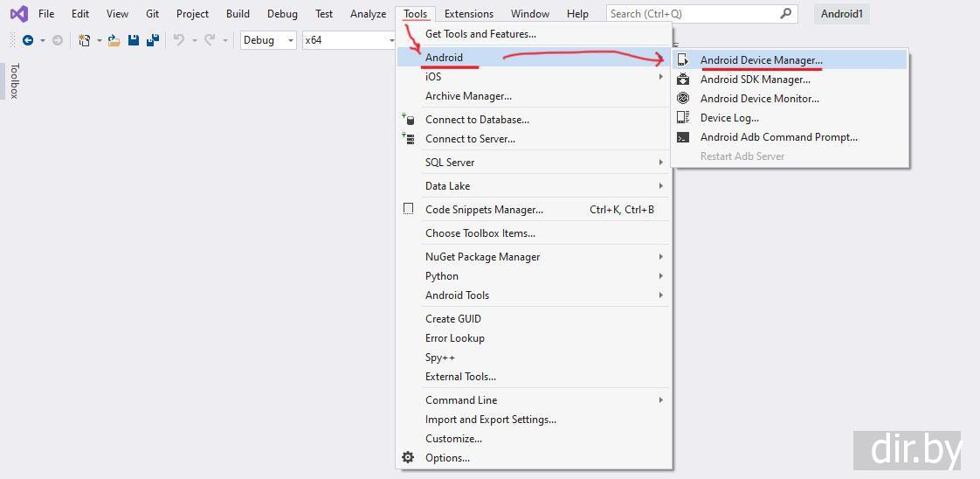Screen dimensions: 980x479
Task: Open the Debug configuration dropdown
Action: [268, 40]
